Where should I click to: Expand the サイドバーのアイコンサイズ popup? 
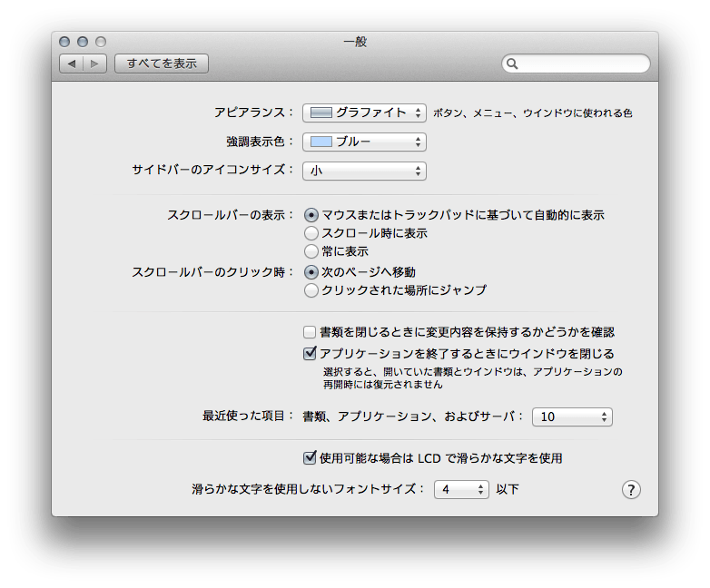pos(364,171)
